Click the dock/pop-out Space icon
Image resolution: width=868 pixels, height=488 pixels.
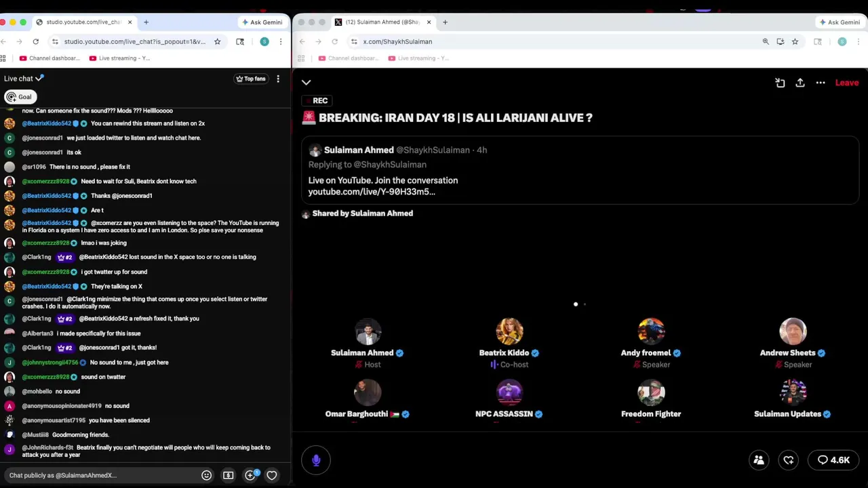coord(780,83)
